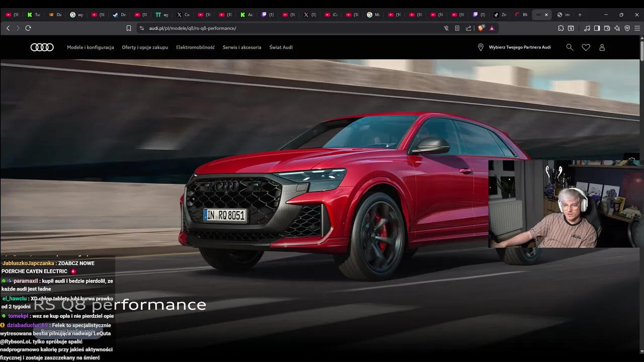Open a new browser tab
Viewport: 644px width, 362px height.
(x=580, y=15)
